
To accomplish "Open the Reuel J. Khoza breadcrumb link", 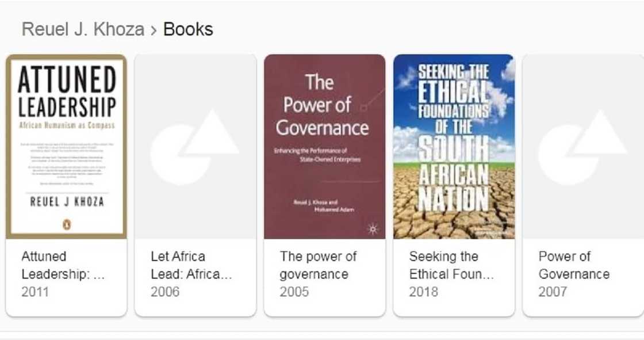I will pos(83,30).
